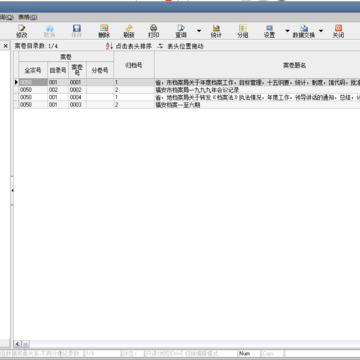360x360 pixels.
Task: Select title starting 省、地档案局关于转发
Action: (x=257, y=97)
